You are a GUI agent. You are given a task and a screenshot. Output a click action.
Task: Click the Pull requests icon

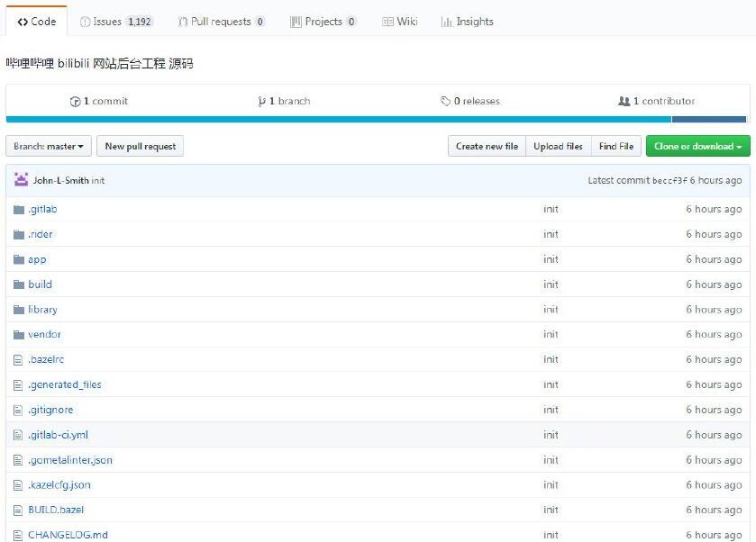click(183, 22)
